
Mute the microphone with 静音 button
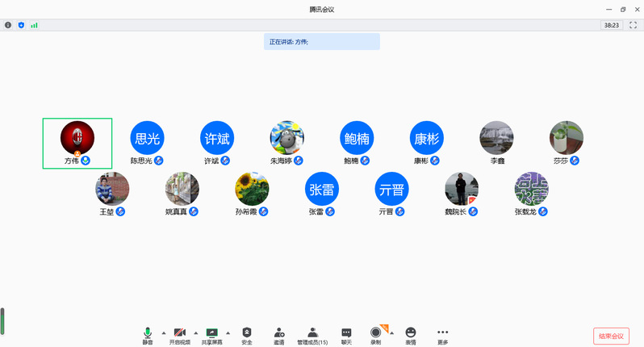[x=148, y=334]
